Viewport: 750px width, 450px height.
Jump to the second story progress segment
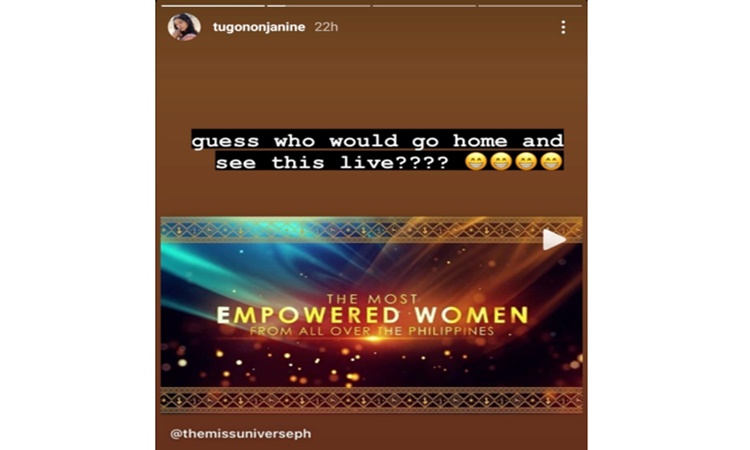(319, 6)
